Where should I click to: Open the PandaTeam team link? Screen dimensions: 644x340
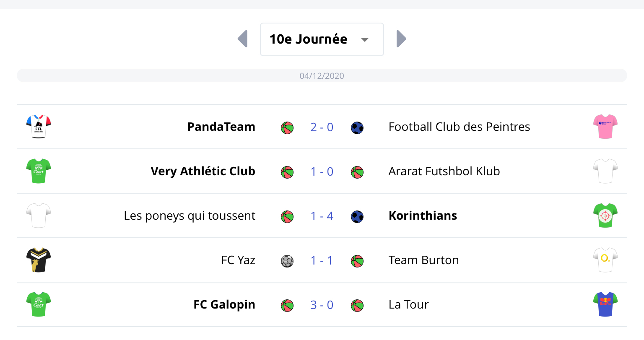(x=221, y=127)
